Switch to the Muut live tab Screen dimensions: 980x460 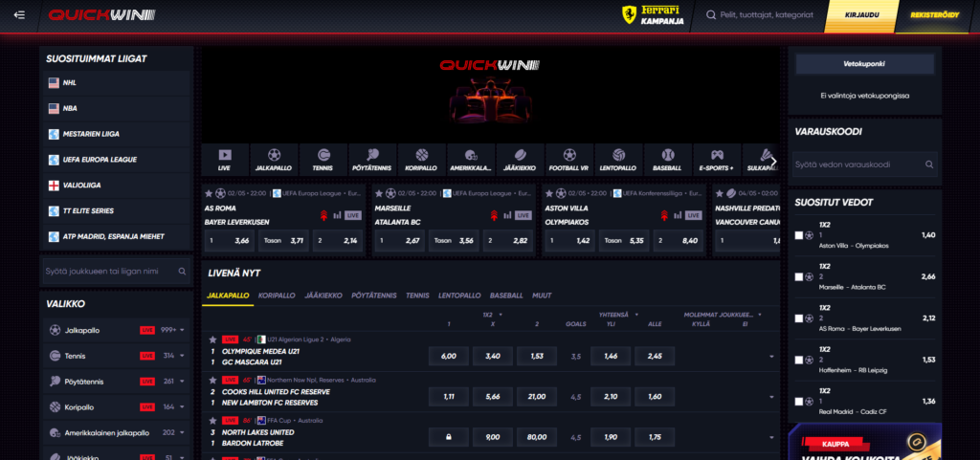542,296
